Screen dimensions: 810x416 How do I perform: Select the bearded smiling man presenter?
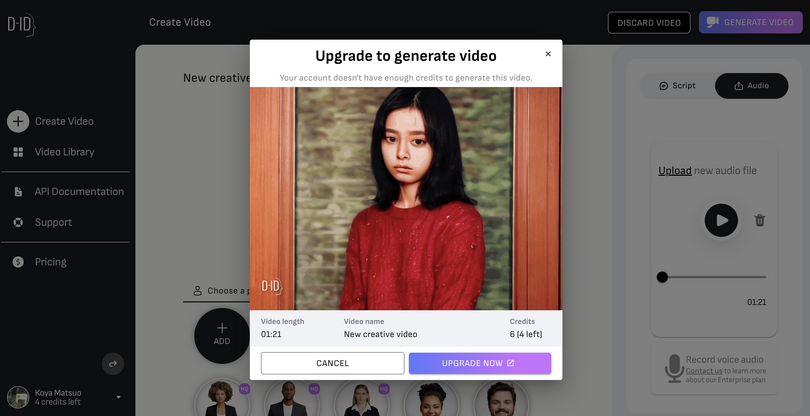click(501, 398)
